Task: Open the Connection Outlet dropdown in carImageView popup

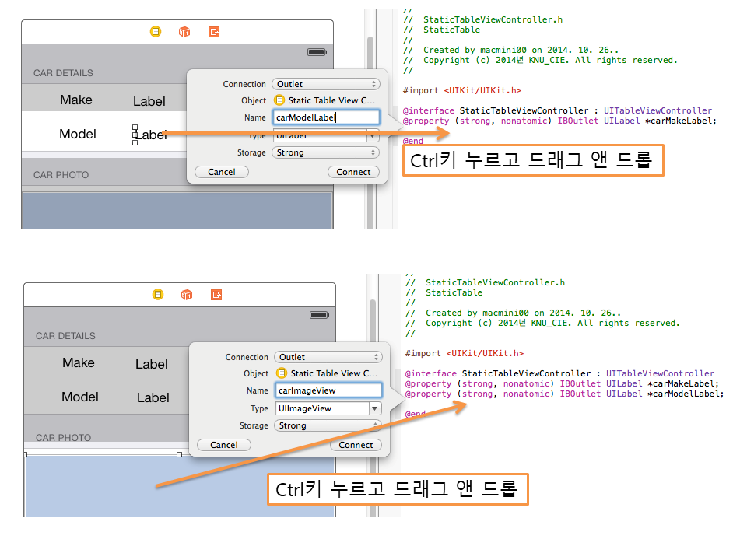Action: coord(328,357)
